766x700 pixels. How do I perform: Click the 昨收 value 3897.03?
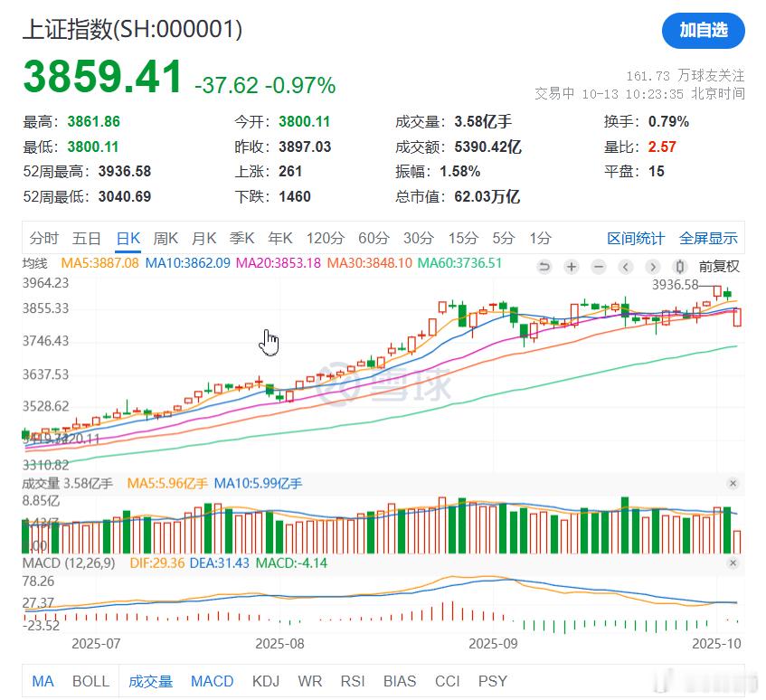click(305, 147)
